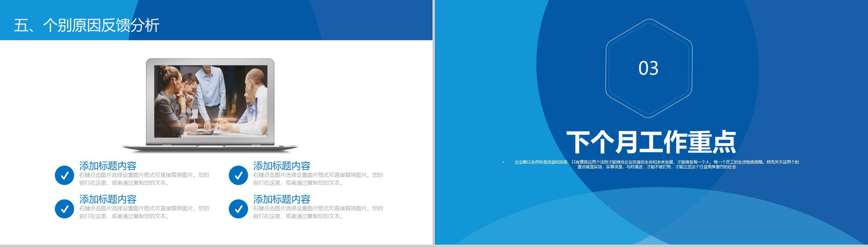Click the bottom-left blue checkmark icon
868x247 pixels.
click(x=64, y=209)
